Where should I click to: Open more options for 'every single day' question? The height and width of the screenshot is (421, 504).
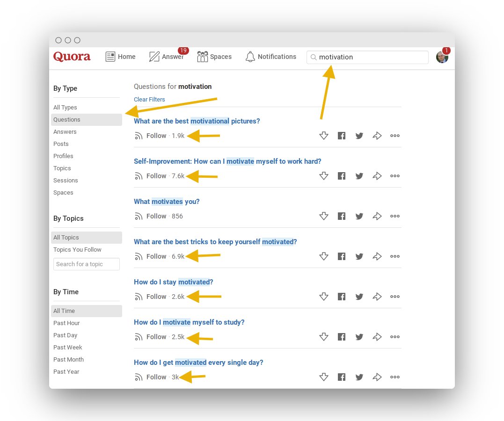394,377
